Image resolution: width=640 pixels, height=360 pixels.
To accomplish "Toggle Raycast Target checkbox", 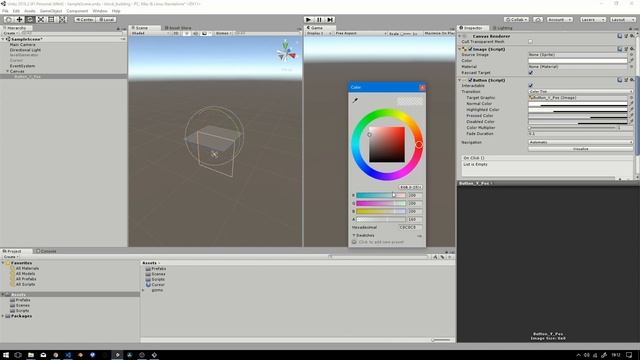I will [531, 72].
